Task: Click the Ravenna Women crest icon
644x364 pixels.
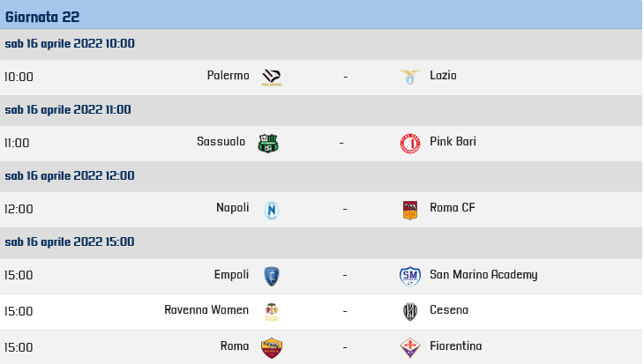Action: [x=272, y=312]
